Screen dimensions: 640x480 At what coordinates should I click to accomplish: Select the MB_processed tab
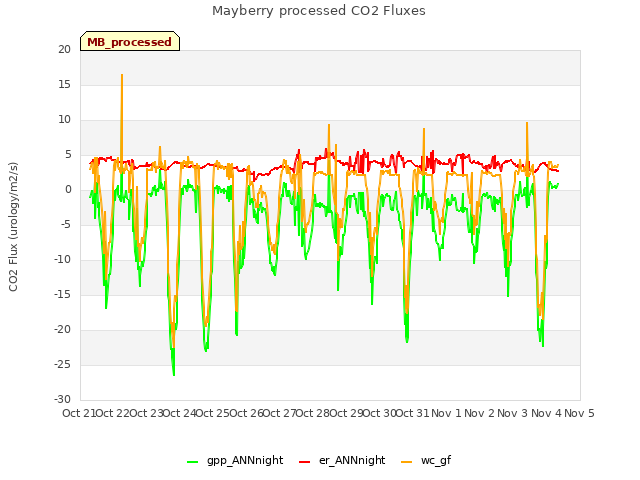pyautogui.click(x=130, y=42)
